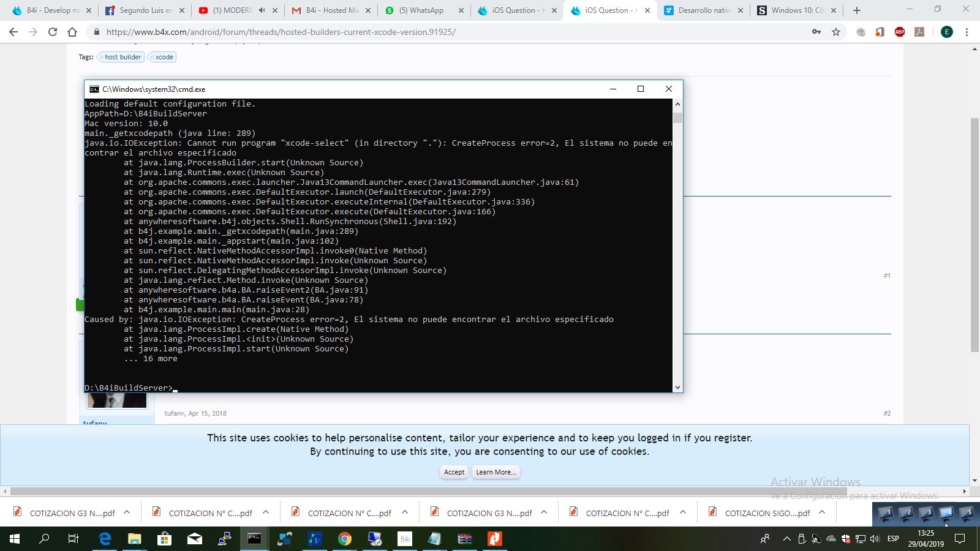This screenshot has width=980, height=551.
Task: Open the AdBlock Plus extension
Action: pyautogui.click(x=900, y=32)
